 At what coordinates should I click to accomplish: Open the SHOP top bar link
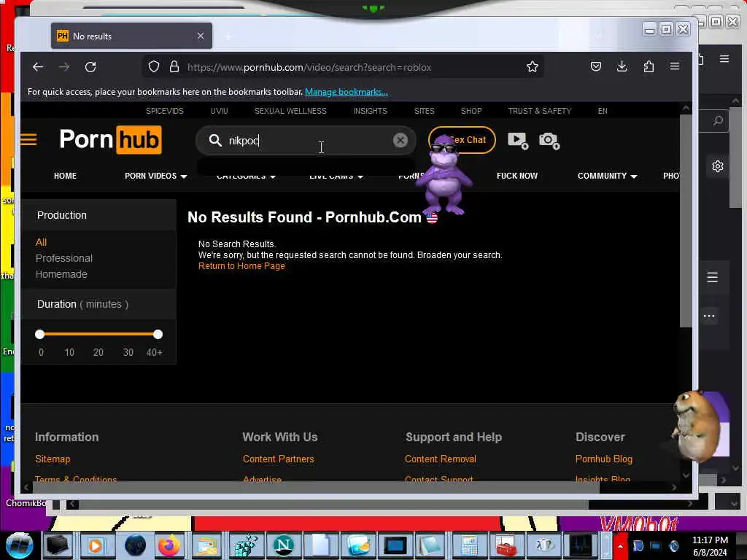(x=471, y=111)
